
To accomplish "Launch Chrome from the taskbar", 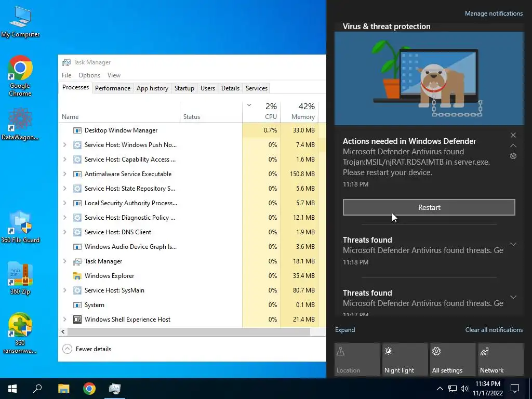I will (x=89, y=389).
